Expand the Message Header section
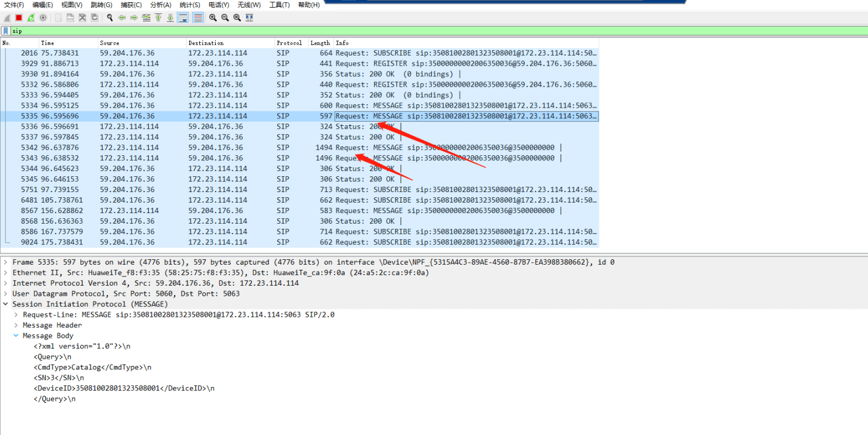 [16, 326]
